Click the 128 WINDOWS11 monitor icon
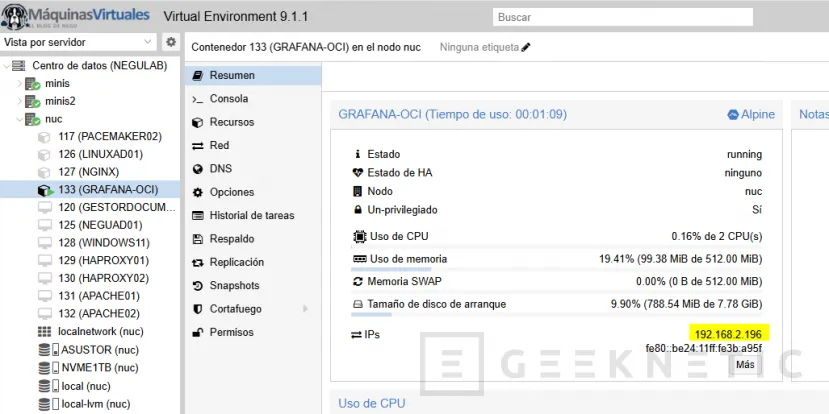This screenshot has width=829, height=414. tap(44, 243)
